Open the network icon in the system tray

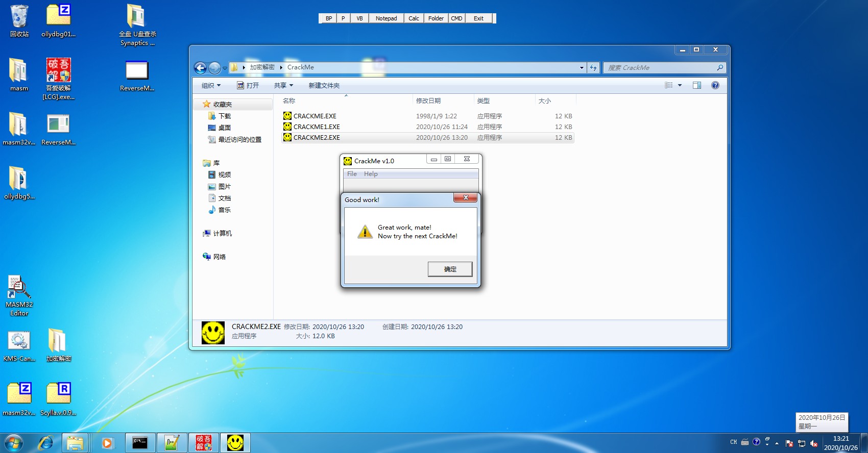pyautogui.click(x=802, y=443)
